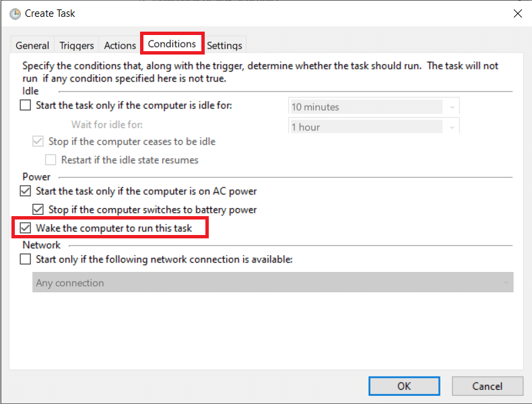Toggle stop if computer ceases to be idle
This screenshot has width=532, height=404.
coord(38,141)
